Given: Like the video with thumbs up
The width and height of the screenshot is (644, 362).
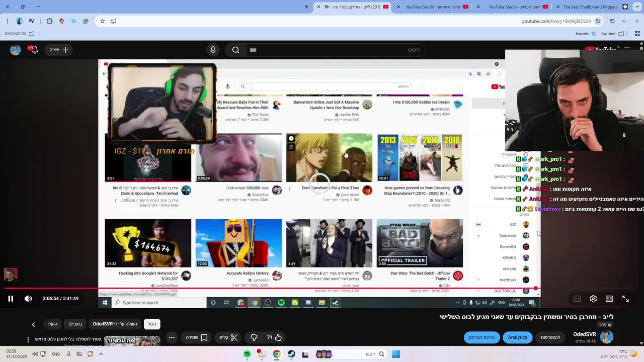Looking at the screenshot, I should pos(274,337).
